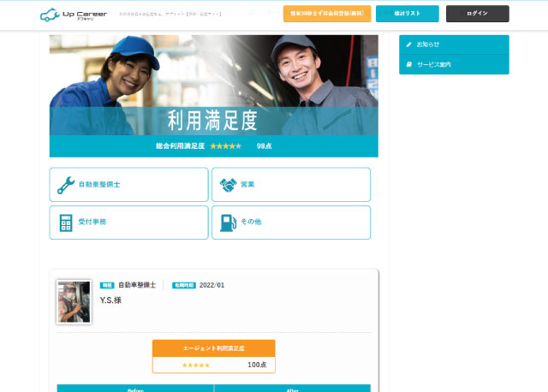Image resolution: width=548 pixels, height=392 pixels.
Task: Click the overall satisfaction star rating
Action: click(x=226, y=146)
